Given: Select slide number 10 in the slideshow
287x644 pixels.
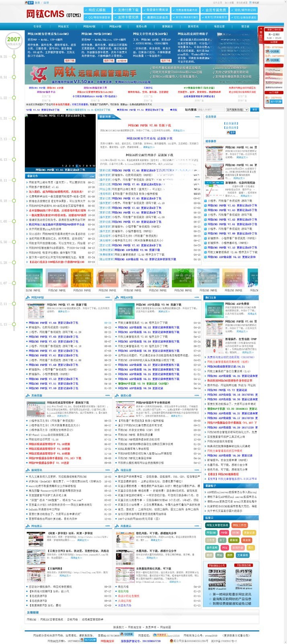Looking at the screenshot, I should tap(93, 165).
